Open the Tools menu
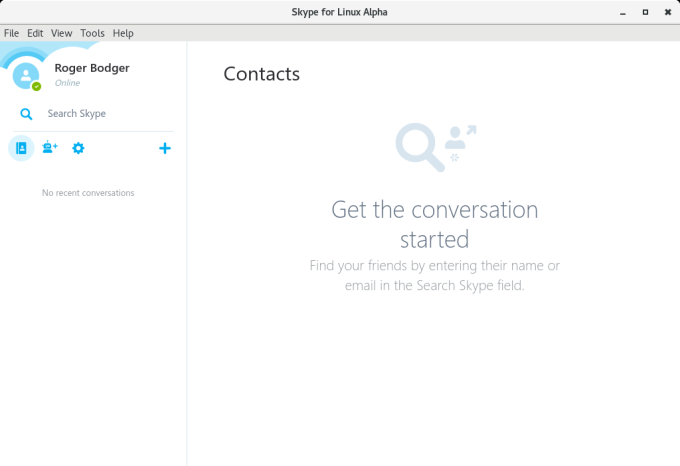 click(92, 33)
